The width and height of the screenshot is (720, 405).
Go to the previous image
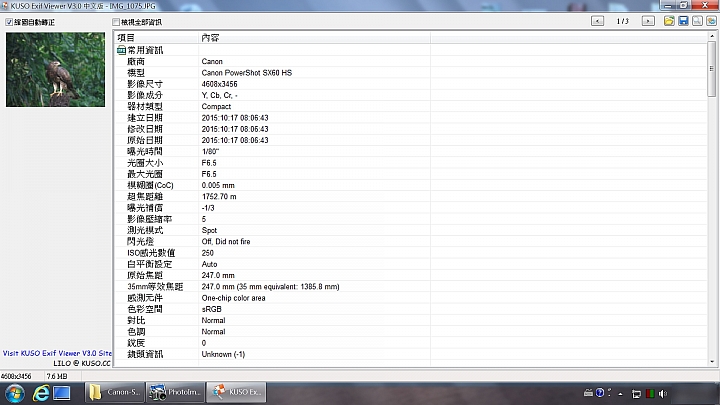597,21
